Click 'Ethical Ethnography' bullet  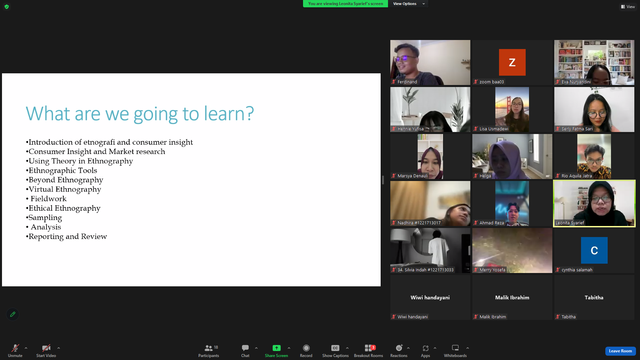point(64,208)
